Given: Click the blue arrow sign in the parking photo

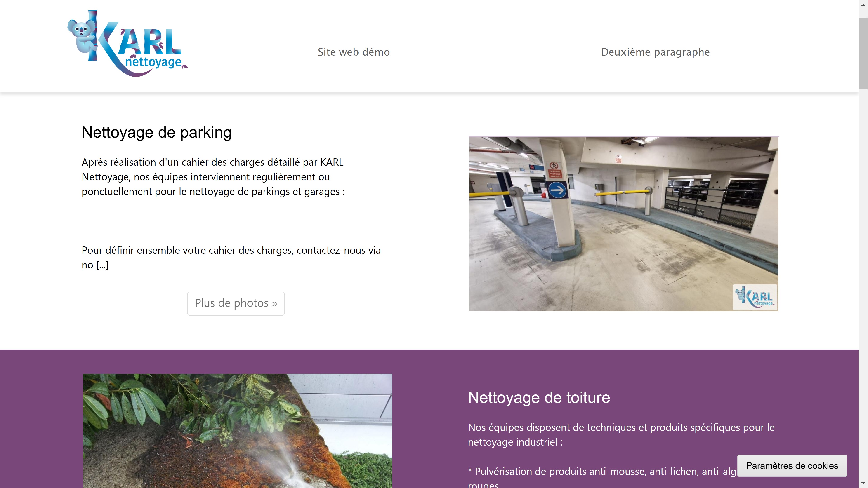Looking at the screenshot, I should click(557, 190).
